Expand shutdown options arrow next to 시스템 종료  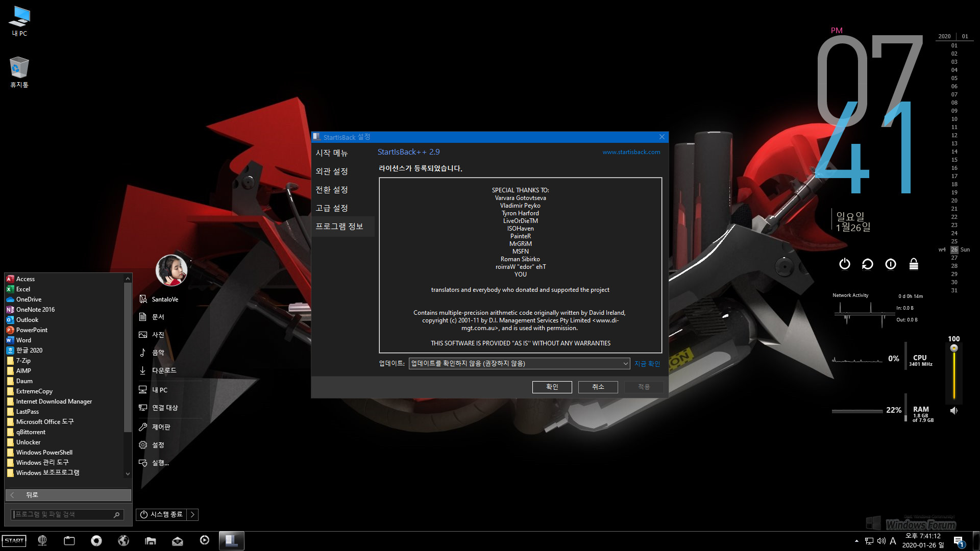[x=192, y=514]
